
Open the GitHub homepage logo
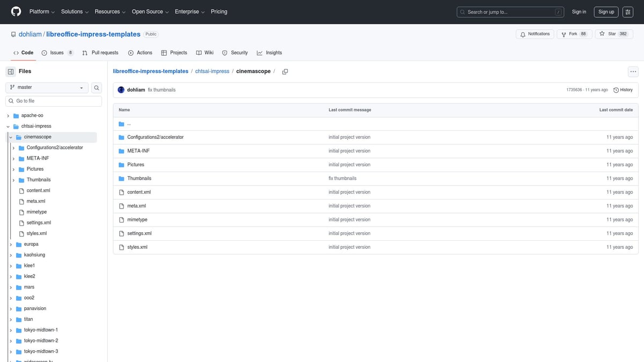tap(16, 12)
